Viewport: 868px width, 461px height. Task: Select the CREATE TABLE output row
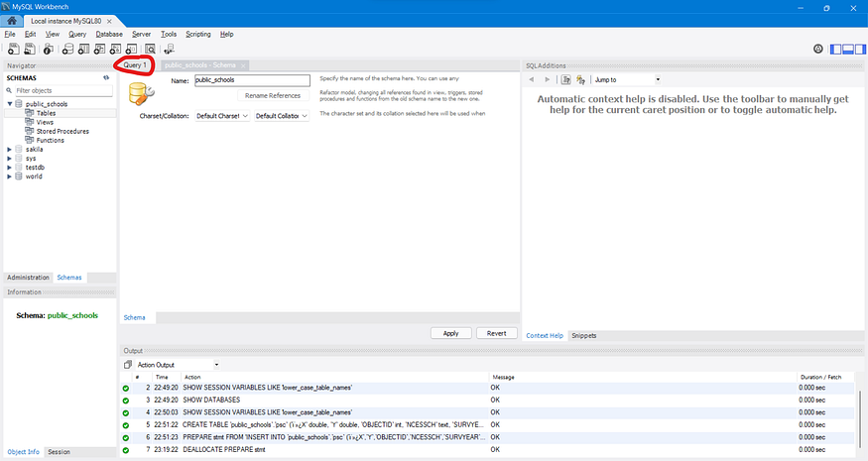click(x=487, y=424)
